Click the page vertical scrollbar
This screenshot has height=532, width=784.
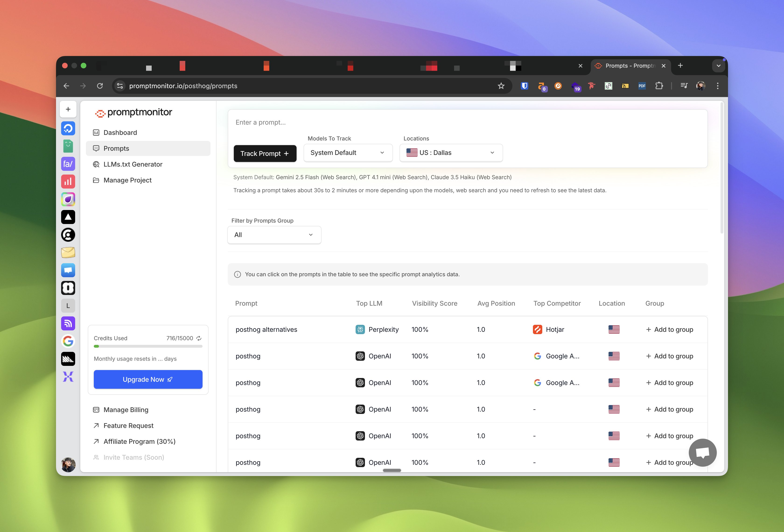[722, 168]
